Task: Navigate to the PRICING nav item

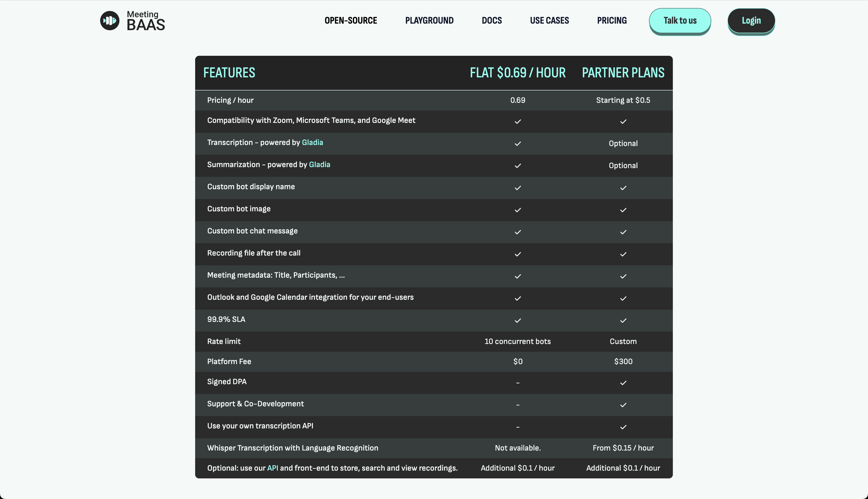Action: [612, 21]
